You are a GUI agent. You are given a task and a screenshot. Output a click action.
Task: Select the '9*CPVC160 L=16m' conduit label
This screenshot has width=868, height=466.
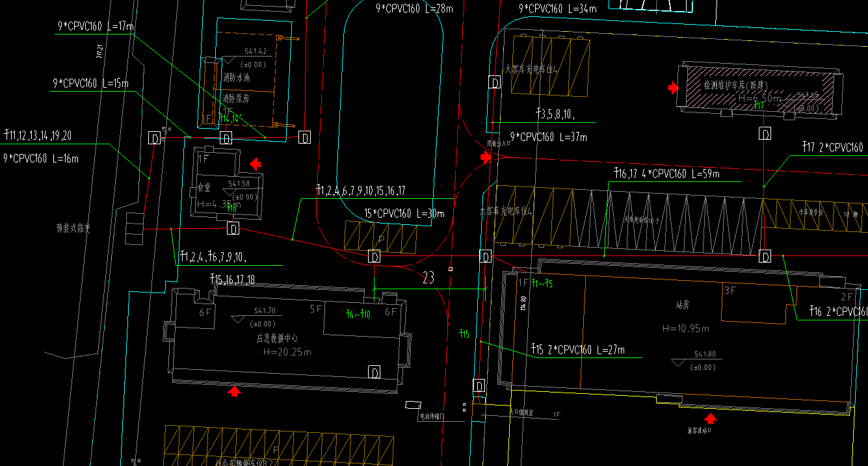(41, 158)
